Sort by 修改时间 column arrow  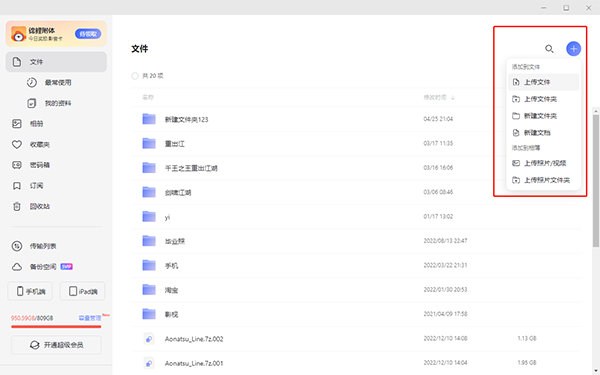(x=453, y=98)
